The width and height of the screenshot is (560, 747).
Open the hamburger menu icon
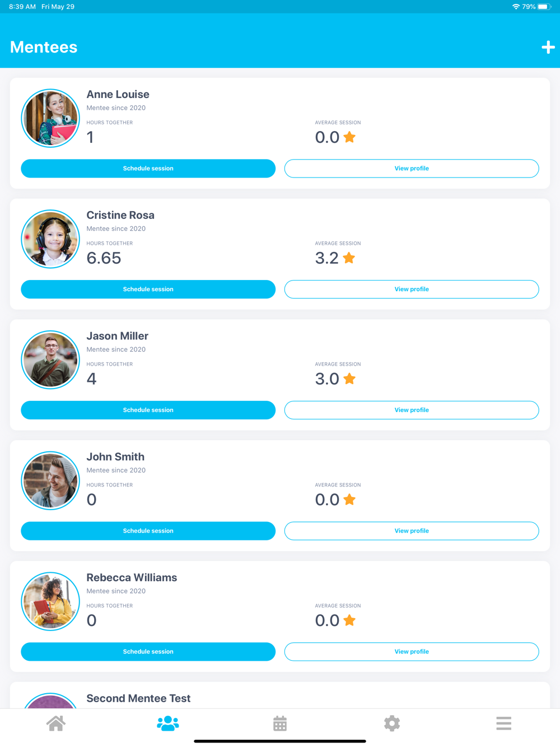(504, 723)
